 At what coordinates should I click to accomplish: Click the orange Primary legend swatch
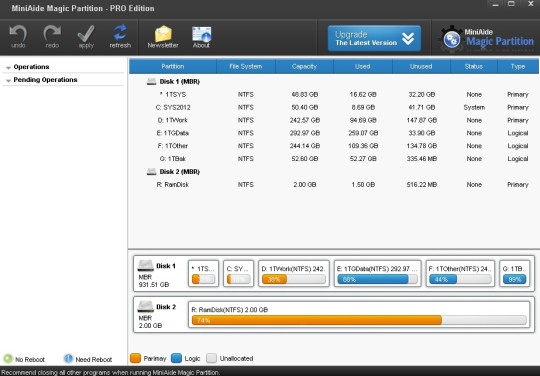[135, 358]
